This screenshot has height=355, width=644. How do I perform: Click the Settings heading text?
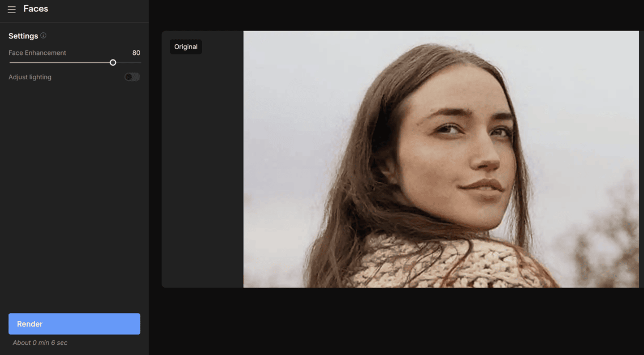pos(23,36)
